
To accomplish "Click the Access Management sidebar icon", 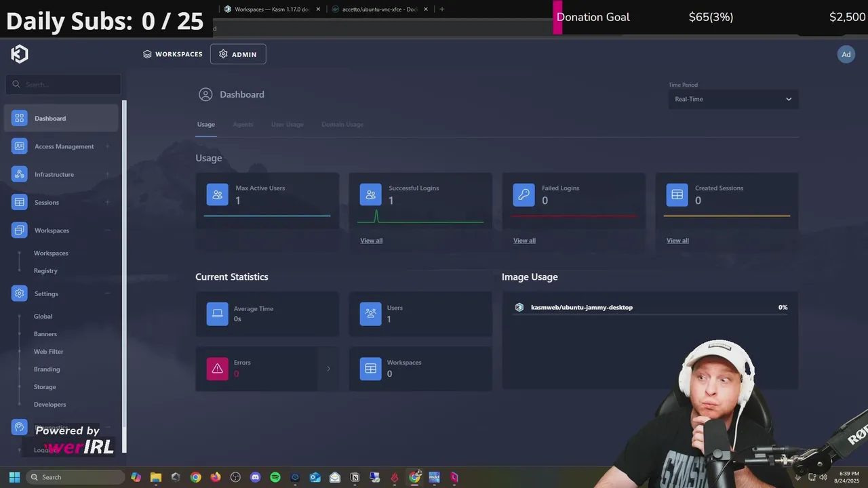I will pos(19,146).
